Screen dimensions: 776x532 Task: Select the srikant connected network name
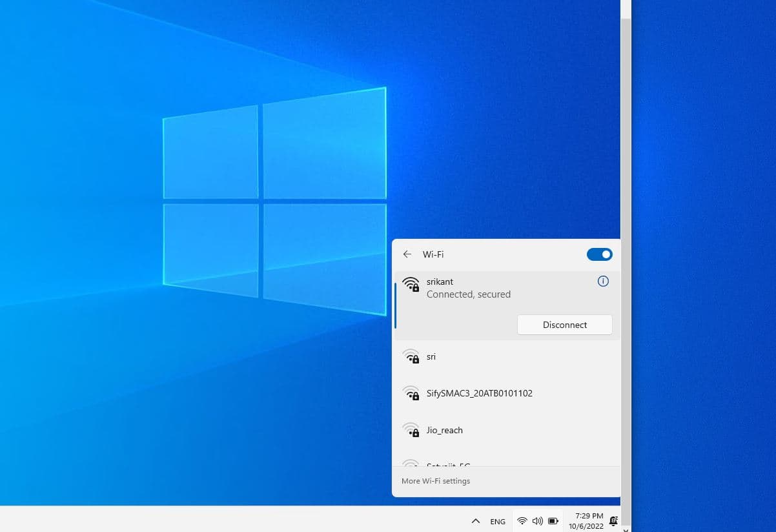click(x=440, y=281)
